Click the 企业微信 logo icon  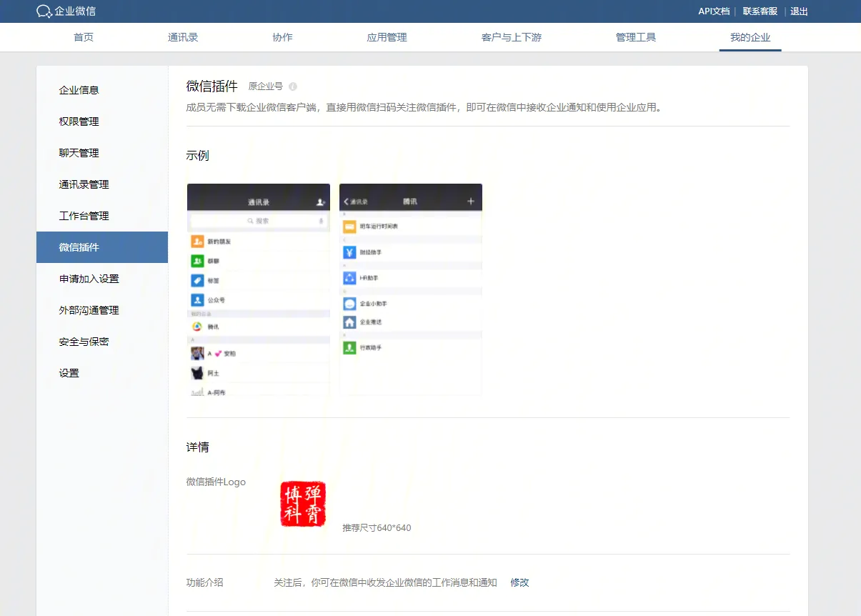pos(44,11)
